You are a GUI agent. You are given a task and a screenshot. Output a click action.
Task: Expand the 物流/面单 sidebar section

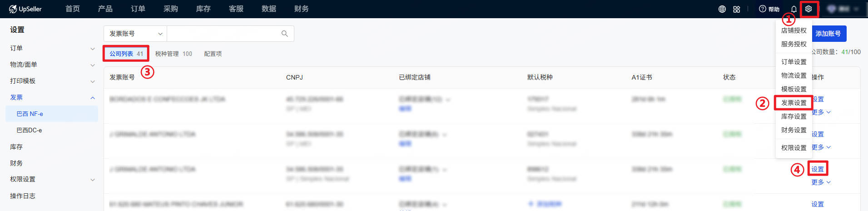52,65
